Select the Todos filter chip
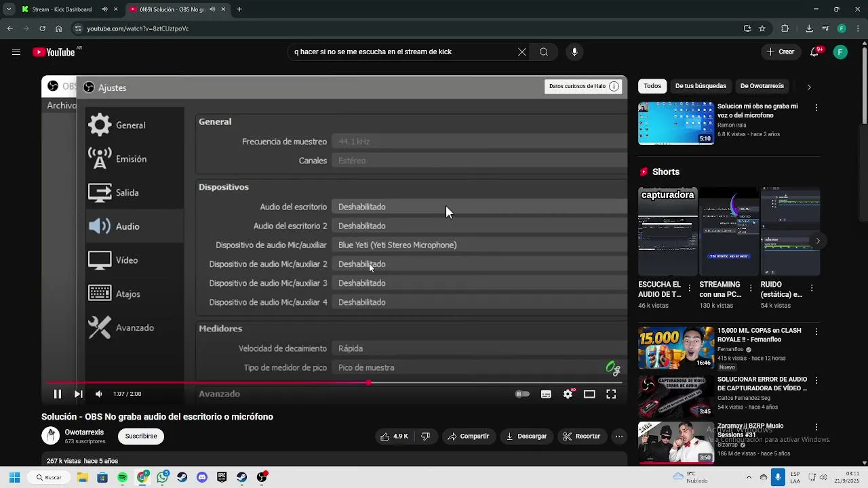Screen dimensions: 868x488 coord(652,86)
